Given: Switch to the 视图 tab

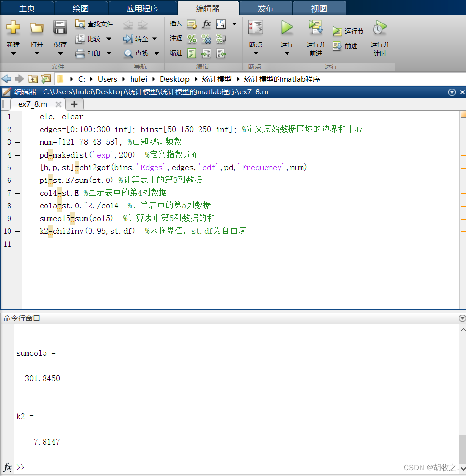Looking at the screenshot, I should coord(319,8).
